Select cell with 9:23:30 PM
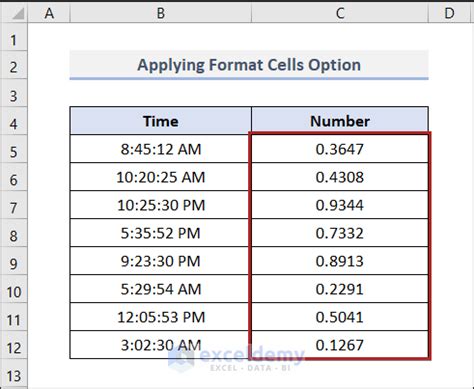474x389 pixels. click(161, 261)
